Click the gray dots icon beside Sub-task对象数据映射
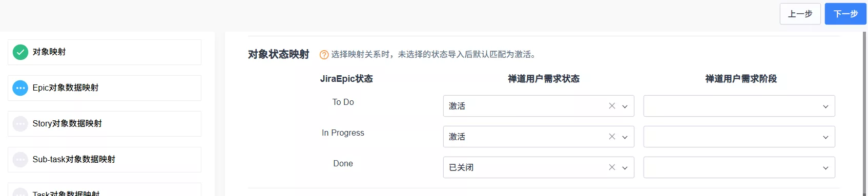This screenshot has width=868, height=196. click(x=20, y=160)
